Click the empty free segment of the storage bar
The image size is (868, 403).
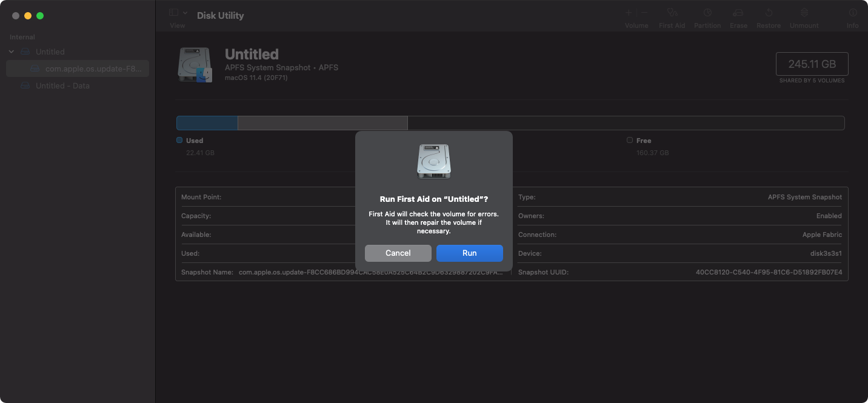(x=626, y=123)
